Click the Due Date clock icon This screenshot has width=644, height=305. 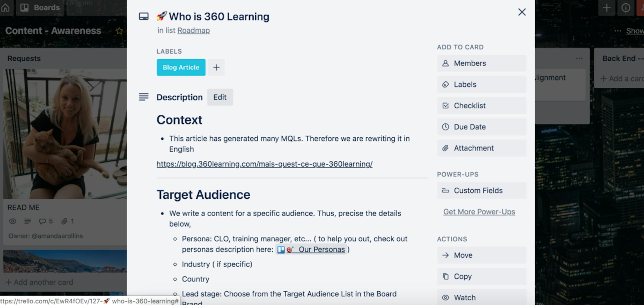point(445,127)
